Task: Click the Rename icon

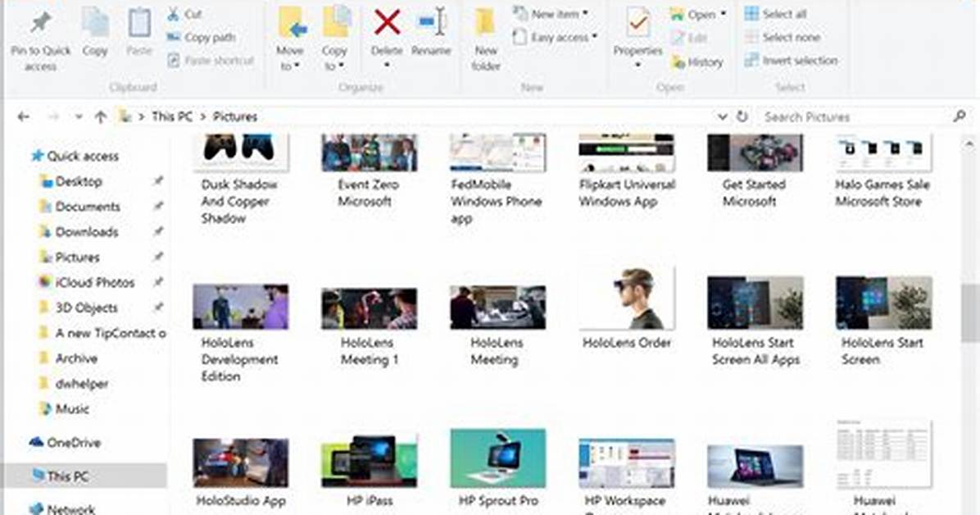Action: pyautogui.click(x=431, y=22)
